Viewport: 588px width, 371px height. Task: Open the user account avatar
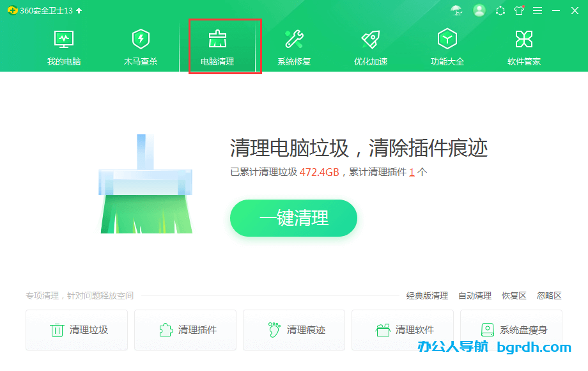coord(479,11)
